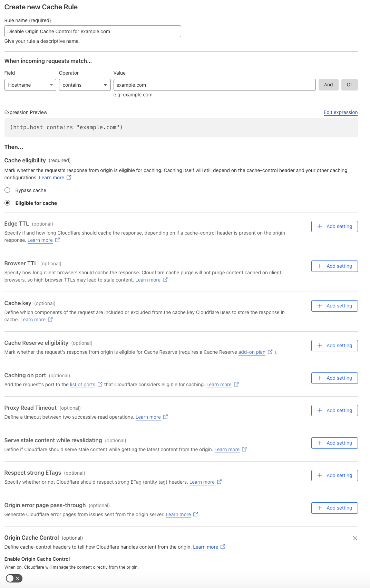Viewport: 370px width, 588px height.
Task: Add setting for Serve stale content while revalidating
Action: click(334, 443)
